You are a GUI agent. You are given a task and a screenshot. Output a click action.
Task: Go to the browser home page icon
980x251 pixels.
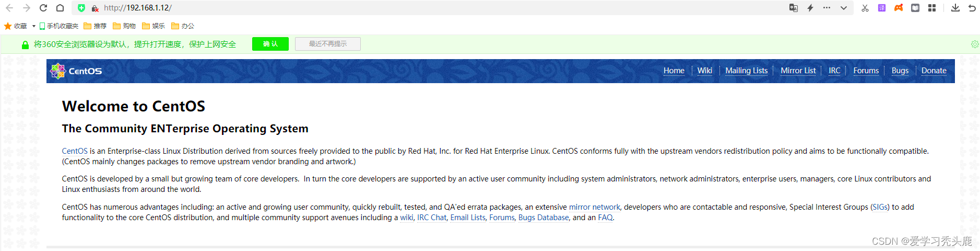(x=60, y=8)
